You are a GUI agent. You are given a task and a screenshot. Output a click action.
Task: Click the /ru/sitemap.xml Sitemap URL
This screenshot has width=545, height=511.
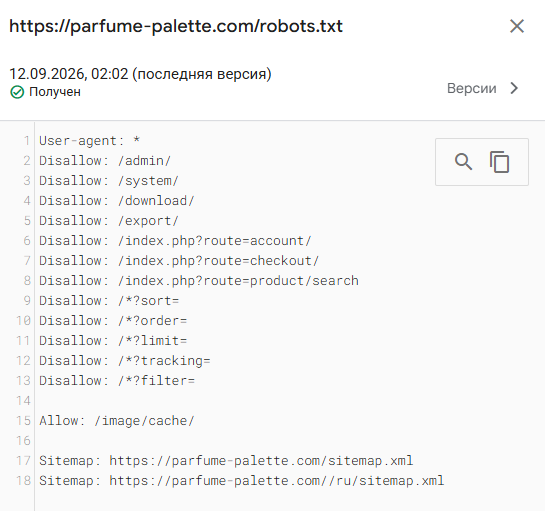[277, 481]
